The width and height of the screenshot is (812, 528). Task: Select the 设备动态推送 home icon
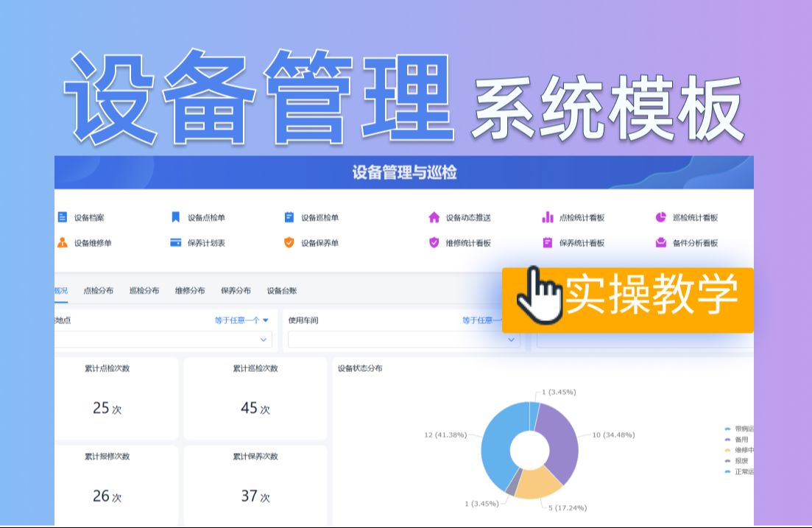click(x=434, y=217)
